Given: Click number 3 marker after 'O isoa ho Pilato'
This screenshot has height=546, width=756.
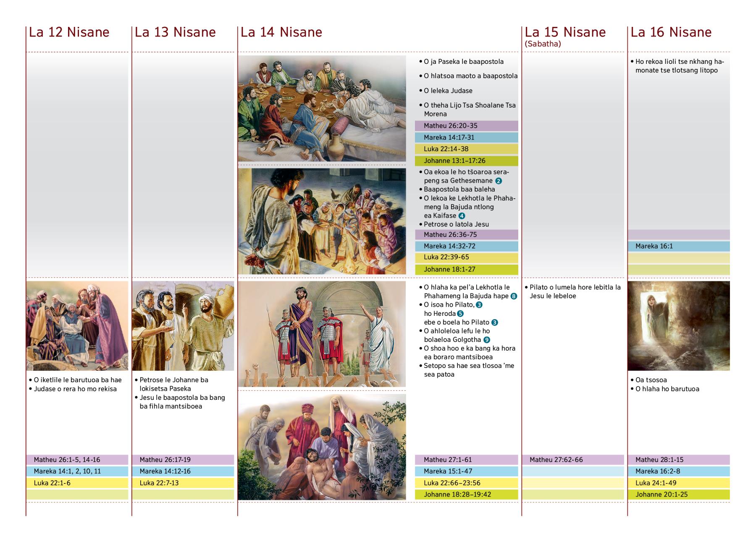Looking at the screenshot, I should (479, 305).
